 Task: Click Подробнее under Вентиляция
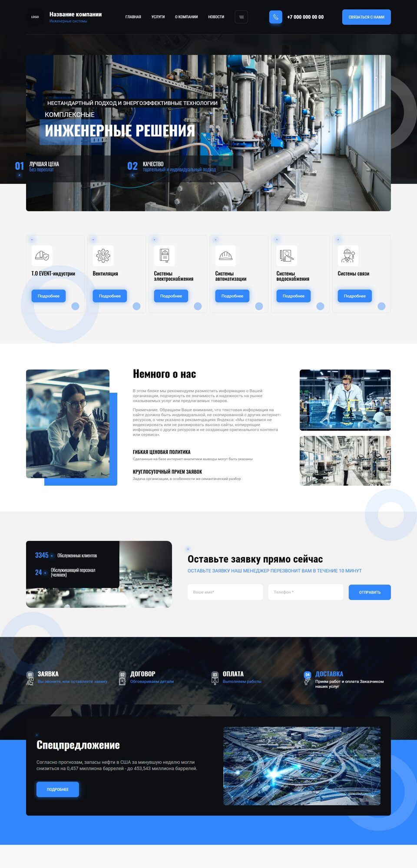tap(110, 296)
